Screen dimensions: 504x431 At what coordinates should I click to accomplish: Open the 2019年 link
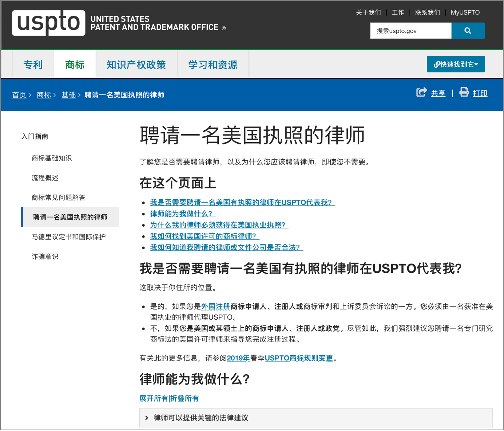tap(238, 358)
